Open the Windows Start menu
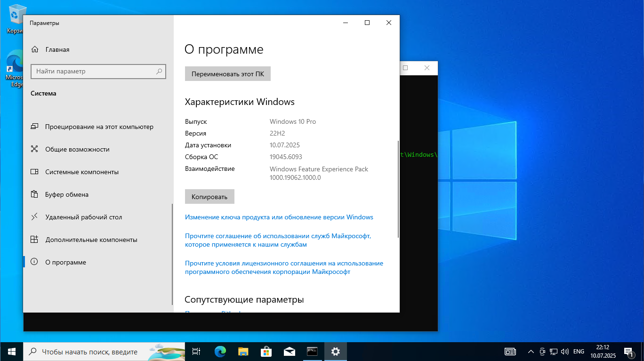This screenshot has height=361, width=644. [11, 352]
